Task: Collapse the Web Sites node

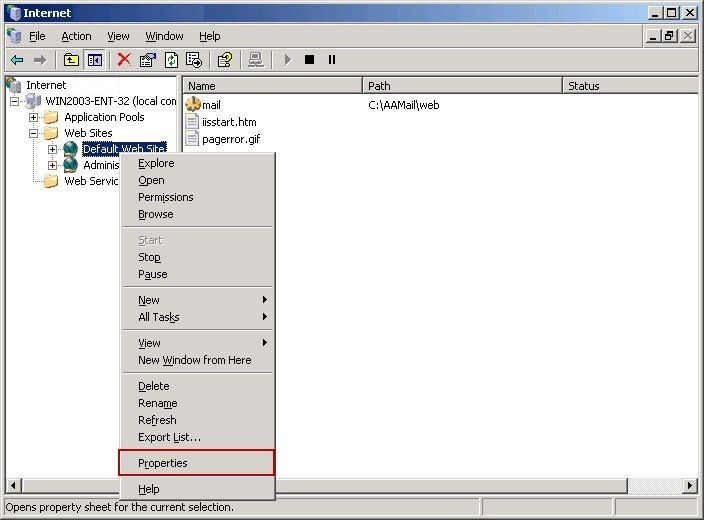Action: [33, 133]
